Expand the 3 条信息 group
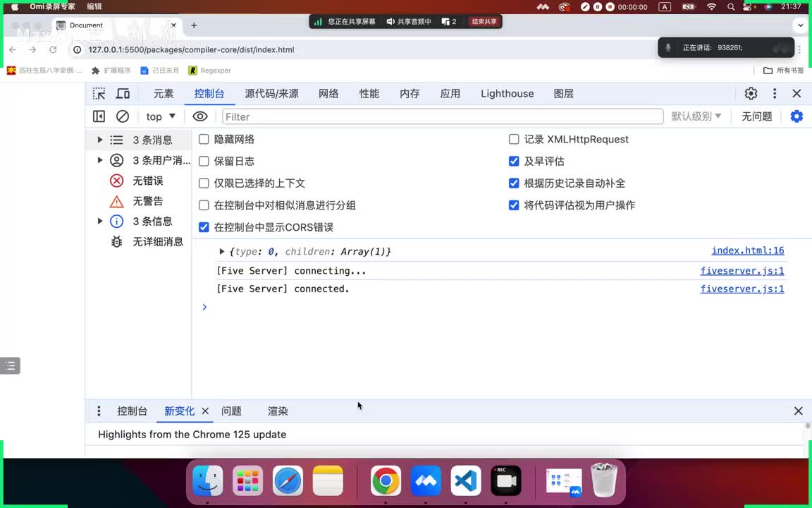 [x=100, y=222]
